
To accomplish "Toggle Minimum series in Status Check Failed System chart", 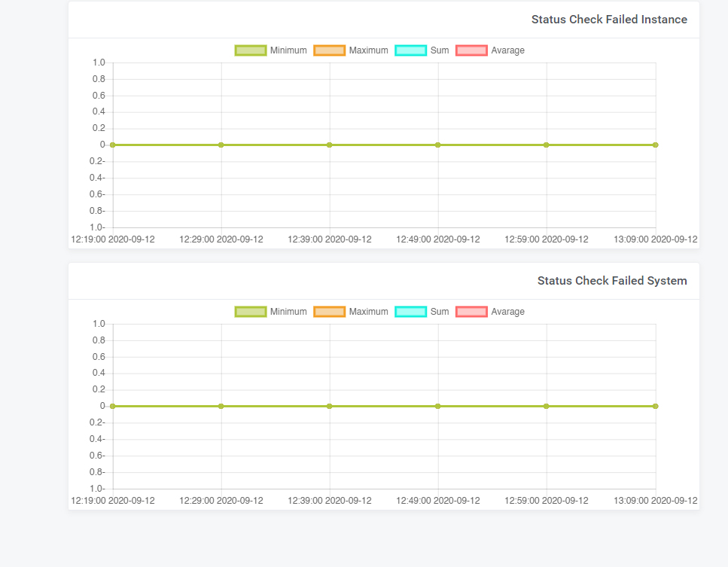I will click(x=271, y=312).
